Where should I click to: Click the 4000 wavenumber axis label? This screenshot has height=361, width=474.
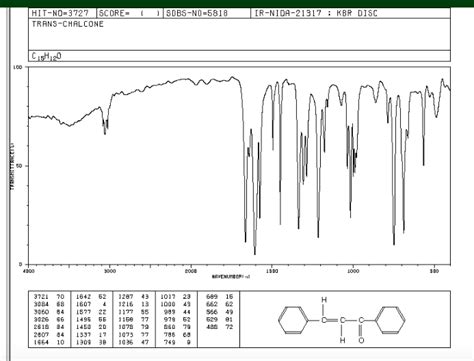(x=30, y=271)
